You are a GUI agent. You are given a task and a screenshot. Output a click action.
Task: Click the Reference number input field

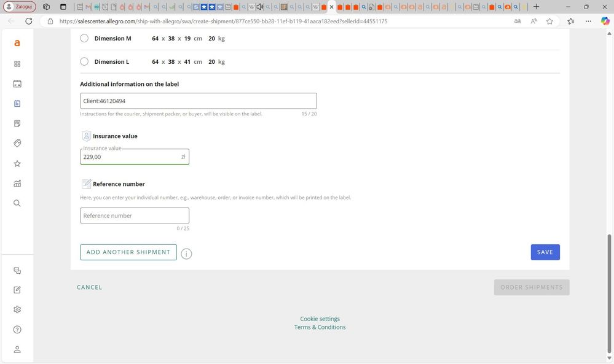135,216
